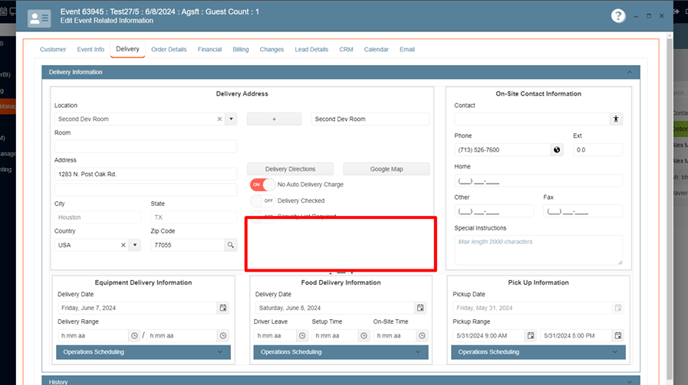The width and height of the screenshot is (688, 385).
Task: Open the Email tab
Action: [407, 49]
